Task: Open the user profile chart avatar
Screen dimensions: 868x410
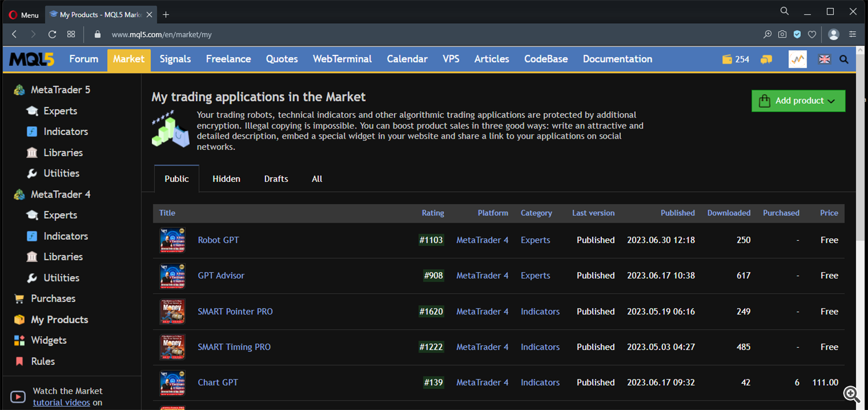Action: click(797, 59)
